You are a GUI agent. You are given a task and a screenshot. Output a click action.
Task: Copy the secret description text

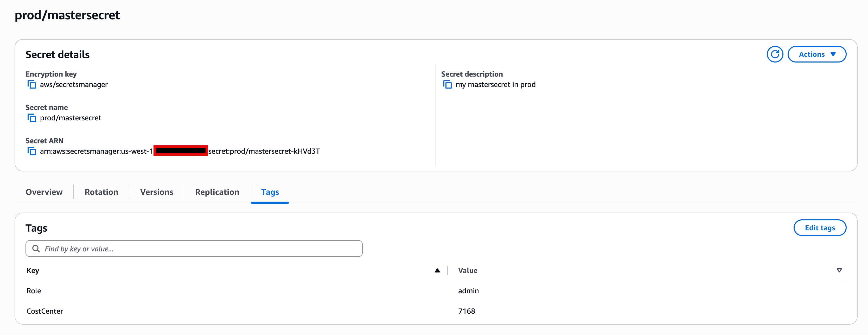(x=448, y=85)
